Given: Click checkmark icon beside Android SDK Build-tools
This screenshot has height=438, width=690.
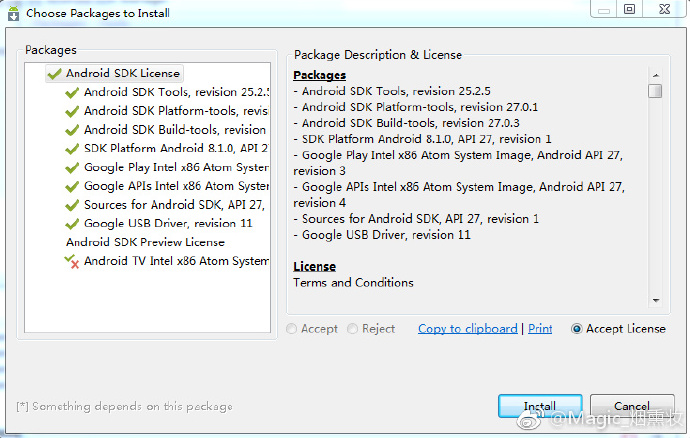Looking at the screenshot, I should (x=72, y=130).
